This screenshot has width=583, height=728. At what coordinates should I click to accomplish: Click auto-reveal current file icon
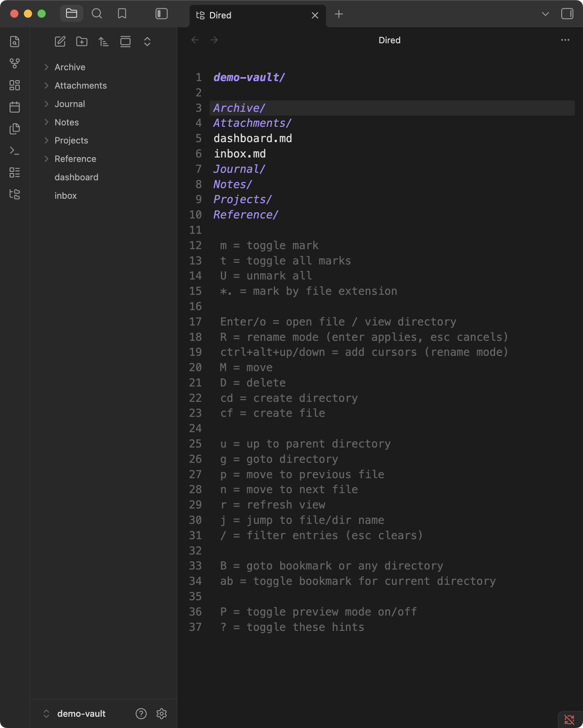point(125,42)
